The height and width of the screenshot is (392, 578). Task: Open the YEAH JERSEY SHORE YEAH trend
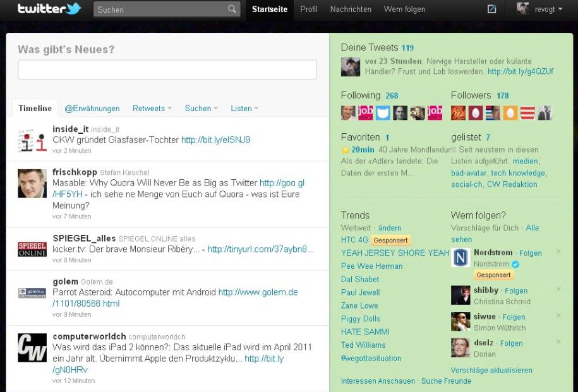click(395, 252)
